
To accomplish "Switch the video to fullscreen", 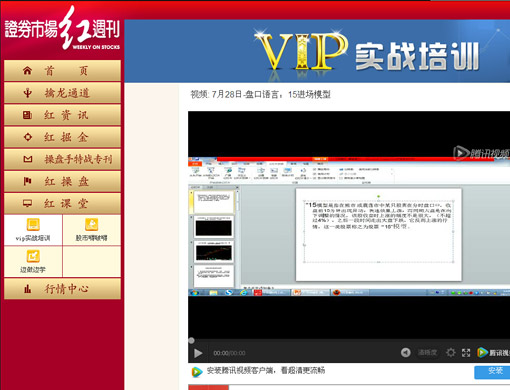I will 466,352.
